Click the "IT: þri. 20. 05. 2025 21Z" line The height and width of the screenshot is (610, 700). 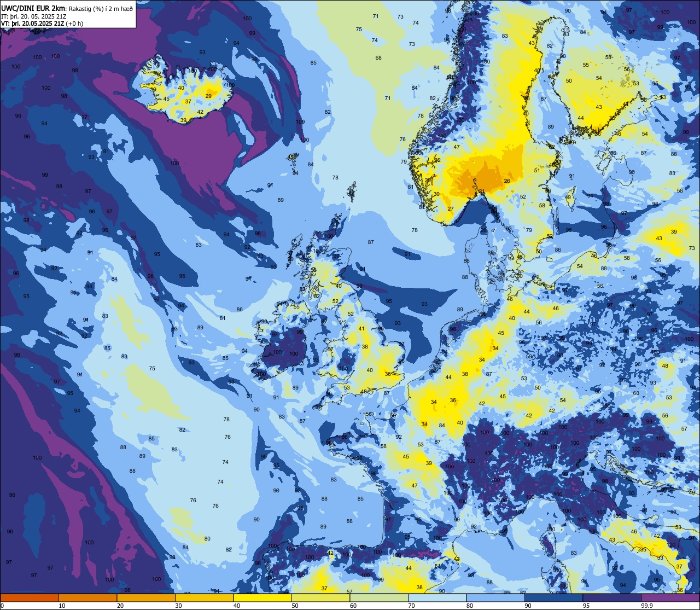pos(34,16)
